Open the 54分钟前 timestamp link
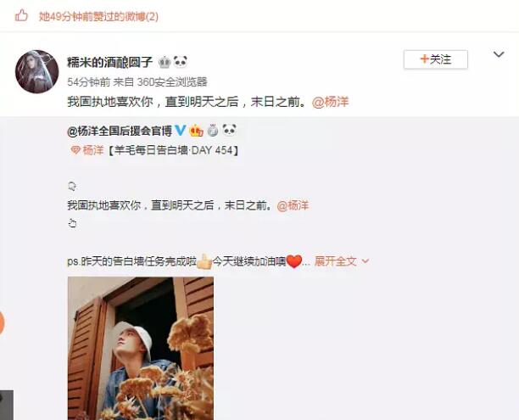Screen dimensions: 519x420 pos(89,81)
